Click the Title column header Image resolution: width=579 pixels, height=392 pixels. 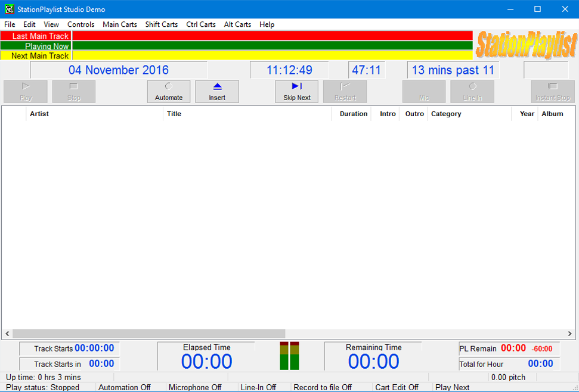tap(247, 114)
